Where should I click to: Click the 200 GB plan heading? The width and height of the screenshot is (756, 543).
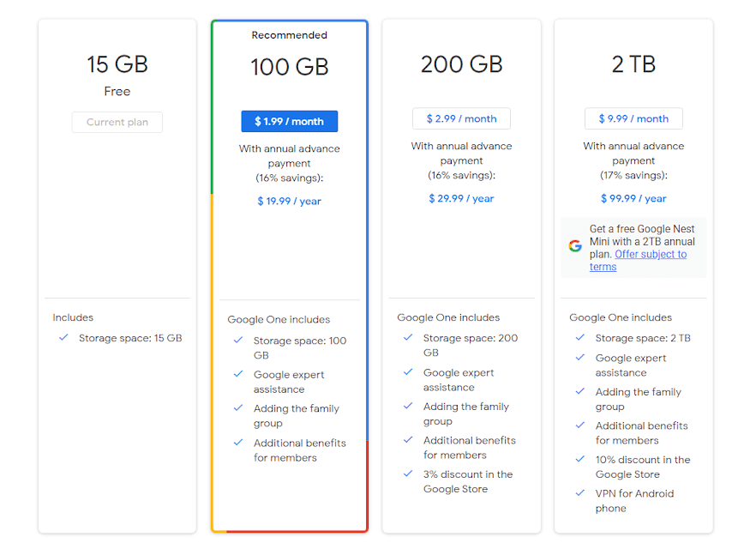tap(461, 64)
